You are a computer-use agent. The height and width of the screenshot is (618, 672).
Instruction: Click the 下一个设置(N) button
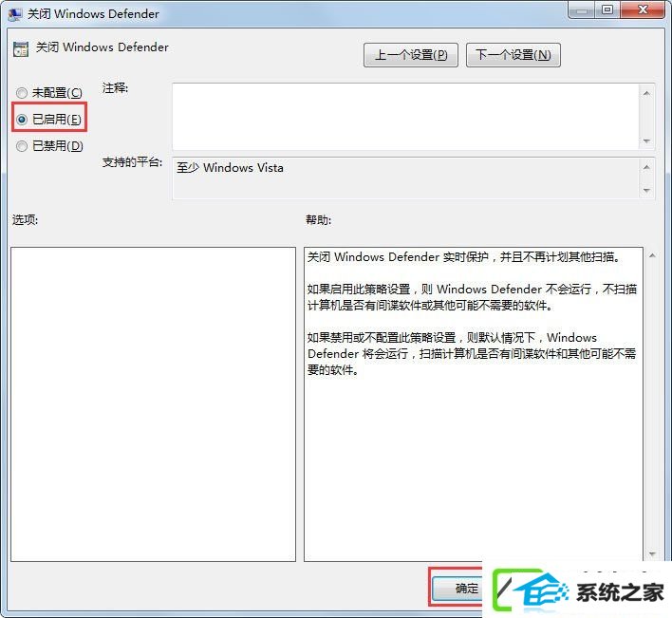coord(513,55)
